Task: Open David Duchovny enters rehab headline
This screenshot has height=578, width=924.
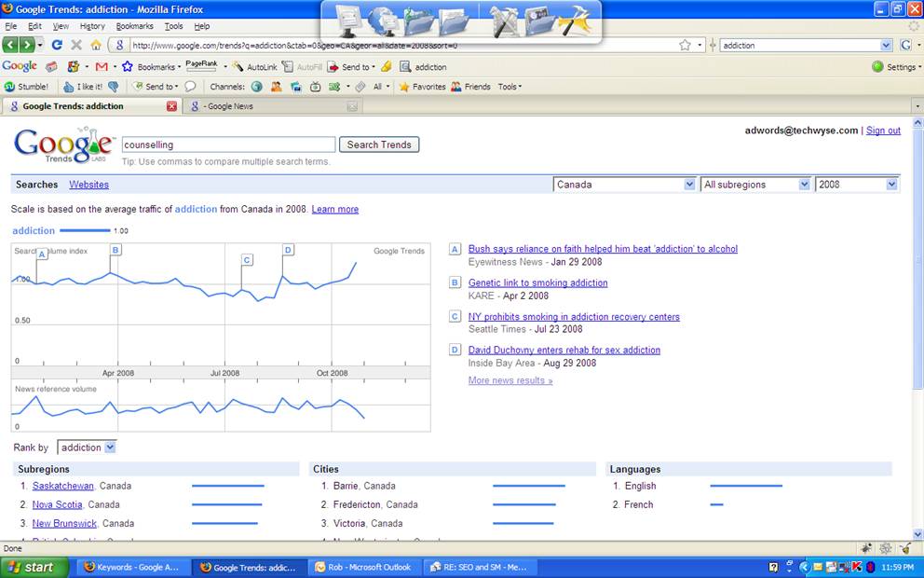Action: pyautogui.click(x=564, y=350)
